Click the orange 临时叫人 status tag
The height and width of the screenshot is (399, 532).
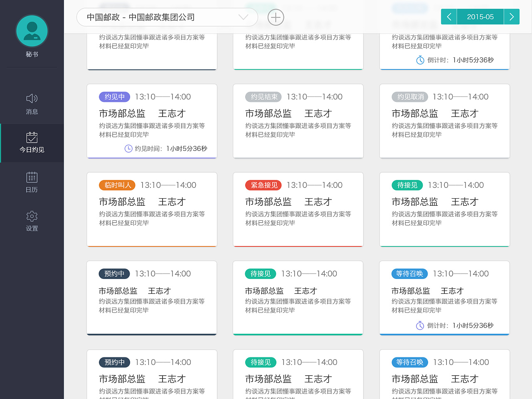point(117,185)
